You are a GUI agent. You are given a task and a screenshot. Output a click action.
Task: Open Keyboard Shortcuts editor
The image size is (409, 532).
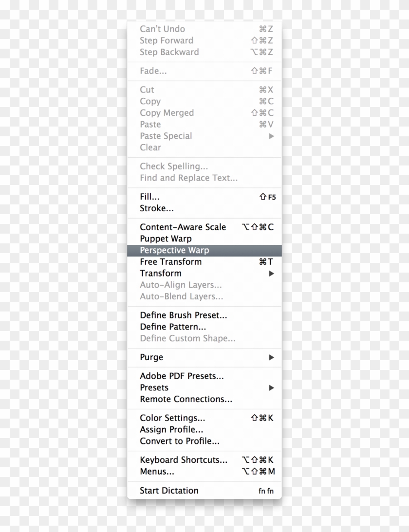pos(183,459)
